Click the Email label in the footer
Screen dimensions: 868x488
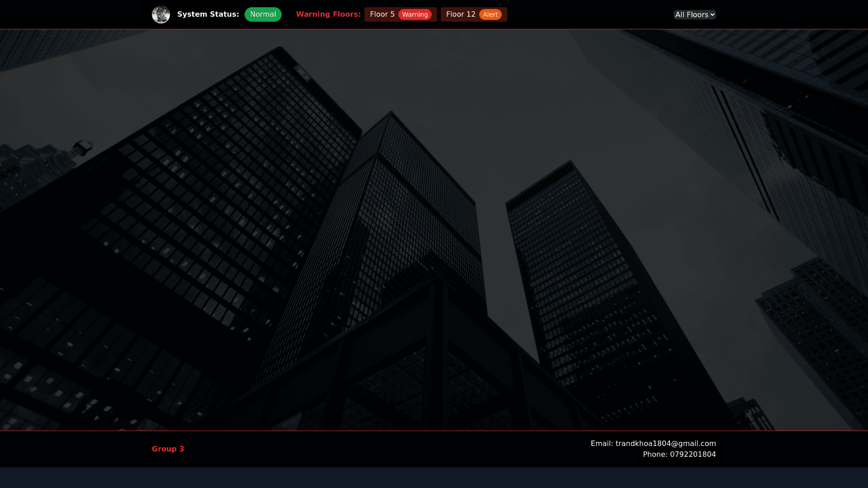[602, 443]
